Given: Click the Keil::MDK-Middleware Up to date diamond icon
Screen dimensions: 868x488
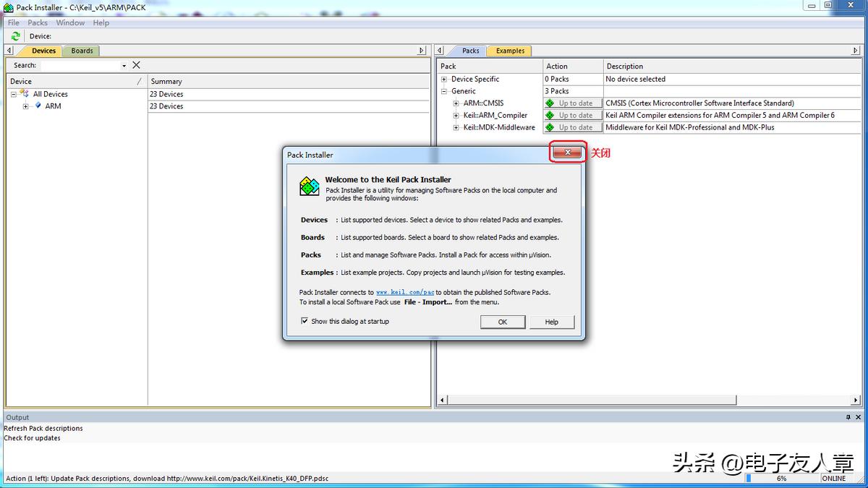Looking at the screenshot, I should (x=550, y=127).
